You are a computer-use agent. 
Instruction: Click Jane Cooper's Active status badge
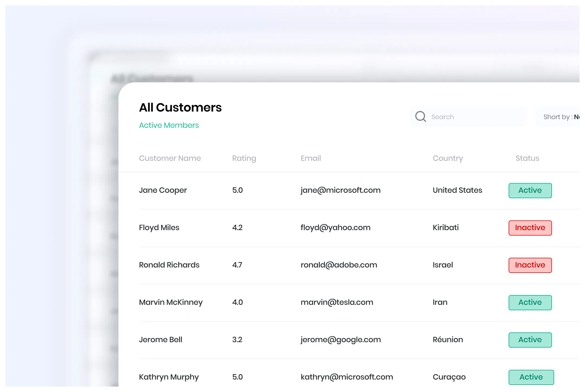(x=530, y=191)
